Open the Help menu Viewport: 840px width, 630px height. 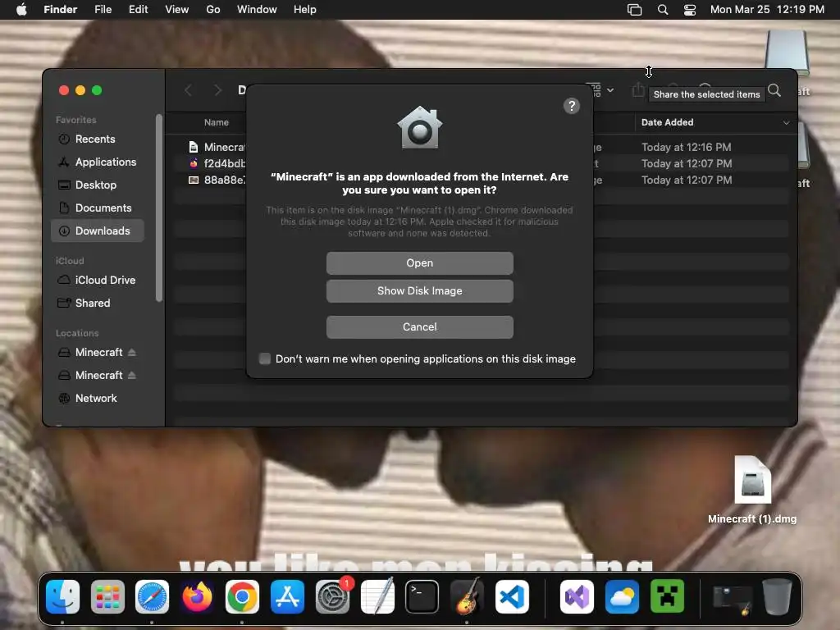click(305, 10)
